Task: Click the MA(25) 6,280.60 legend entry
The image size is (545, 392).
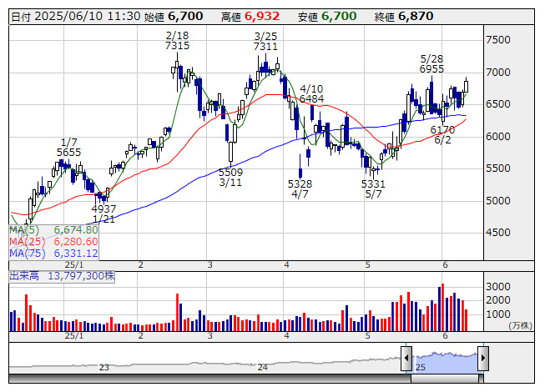Action: [53, 242]
